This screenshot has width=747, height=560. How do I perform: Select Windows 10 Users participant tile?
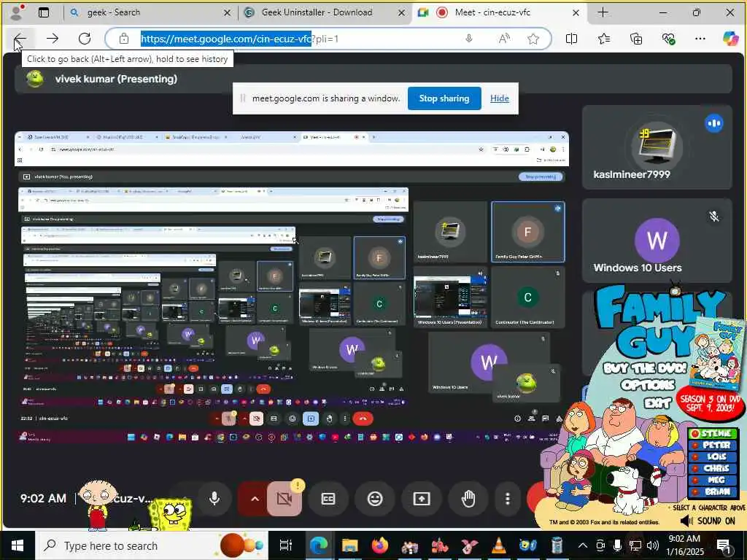pos(657,241)
